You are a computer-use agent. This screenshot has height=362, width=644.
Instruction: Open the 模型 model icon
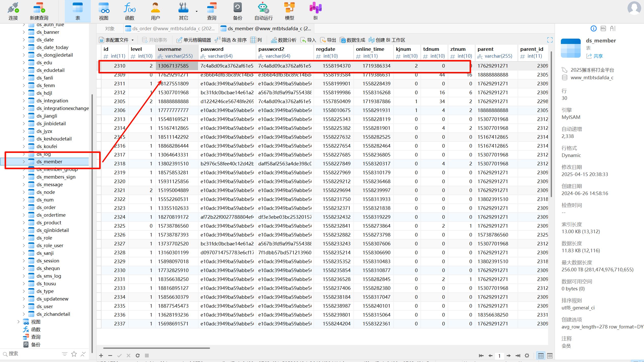click(289, 11)
